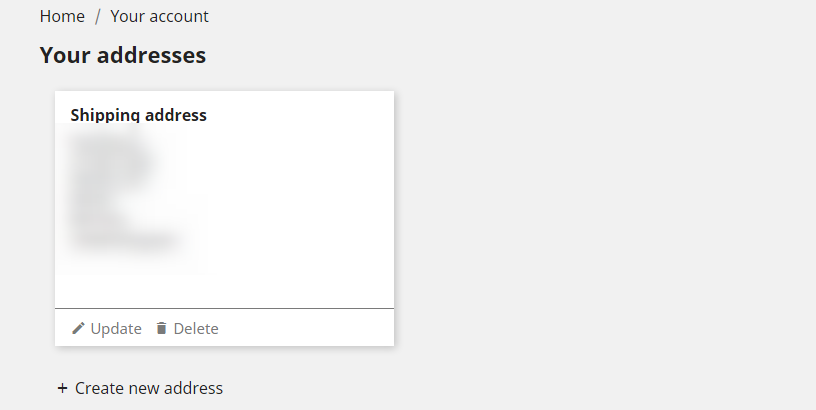816x410 pixels.
Task: Click the blank grey area right of the card
Action: [x=604, y=219]
